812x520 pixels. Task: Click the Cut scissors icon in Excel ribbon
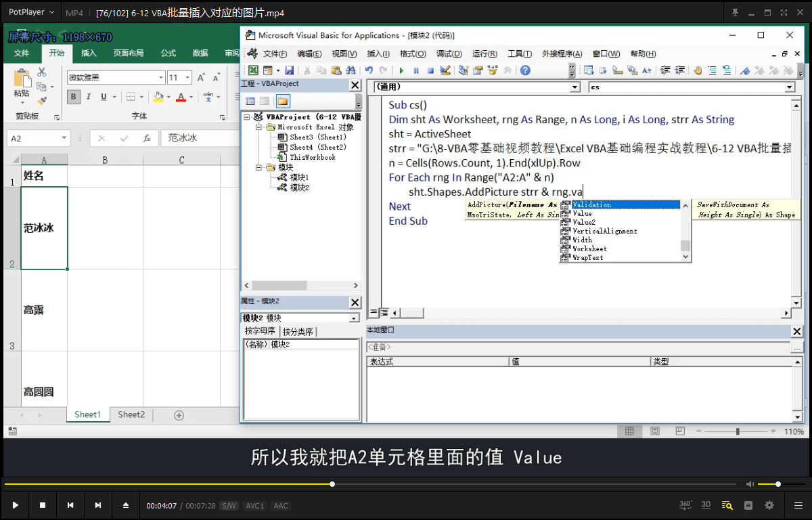(41, 72)
